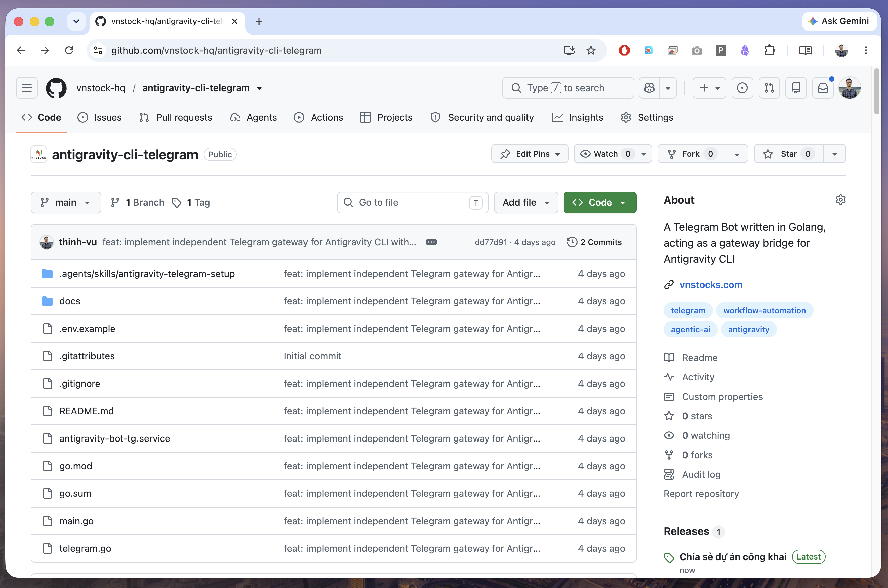Open the camera extension icon

tap(697, 50)
